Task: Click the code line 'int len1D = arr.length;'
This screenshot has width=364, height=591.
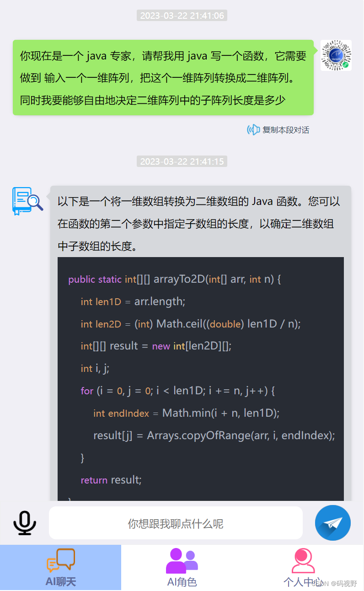Action: (x=133, y=301)
